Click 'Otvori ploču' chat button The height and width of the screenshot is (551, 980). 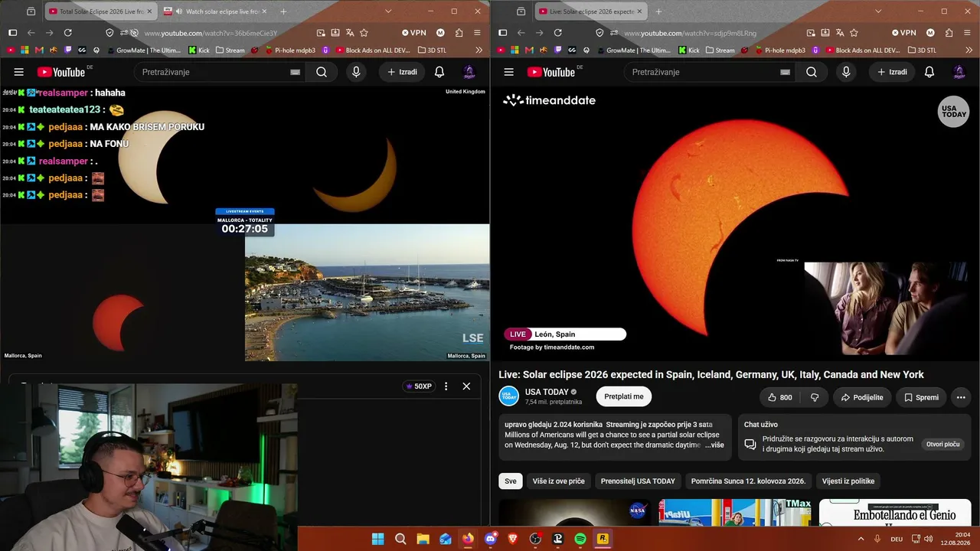coord(942,445)
